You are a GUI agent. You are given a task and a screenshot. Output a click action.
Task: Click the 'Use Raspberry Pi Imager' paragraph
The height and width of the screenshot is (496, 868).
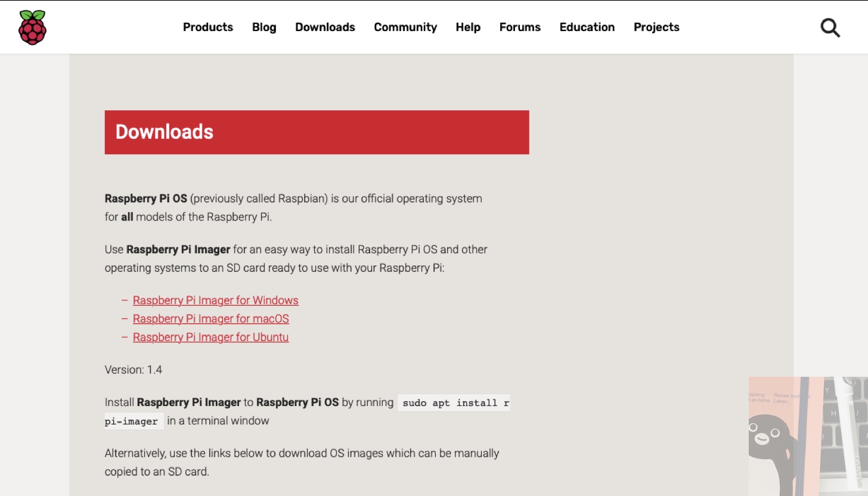tap(296, 259)
